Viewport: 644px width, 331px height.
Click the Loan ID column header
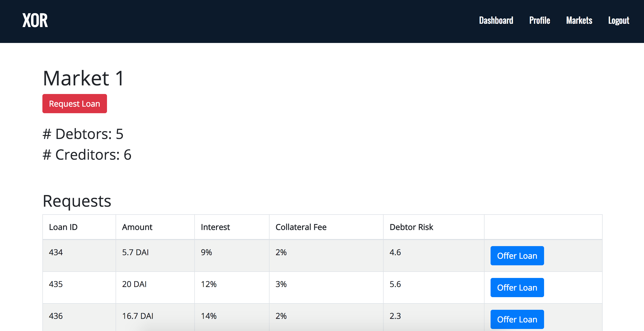[63, 227]
